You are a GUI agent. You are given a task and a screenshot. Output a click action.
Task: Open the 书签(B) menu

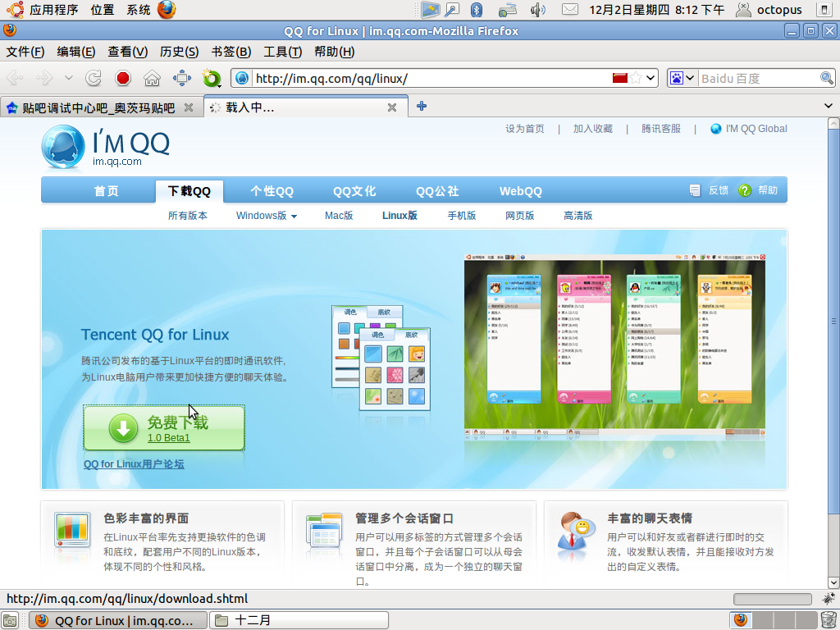pos(231,52)
